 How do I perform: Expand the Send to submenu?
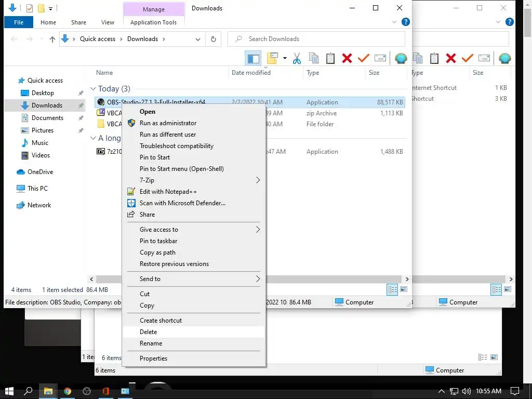pyautogui.click(x=193, y=279)
